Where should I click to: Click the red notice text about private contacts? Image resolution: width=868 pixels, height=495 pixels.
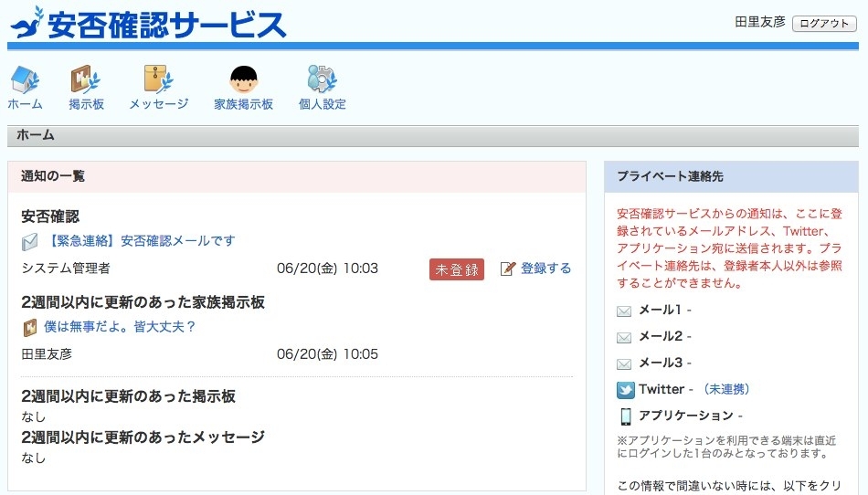tap(730, 248)
